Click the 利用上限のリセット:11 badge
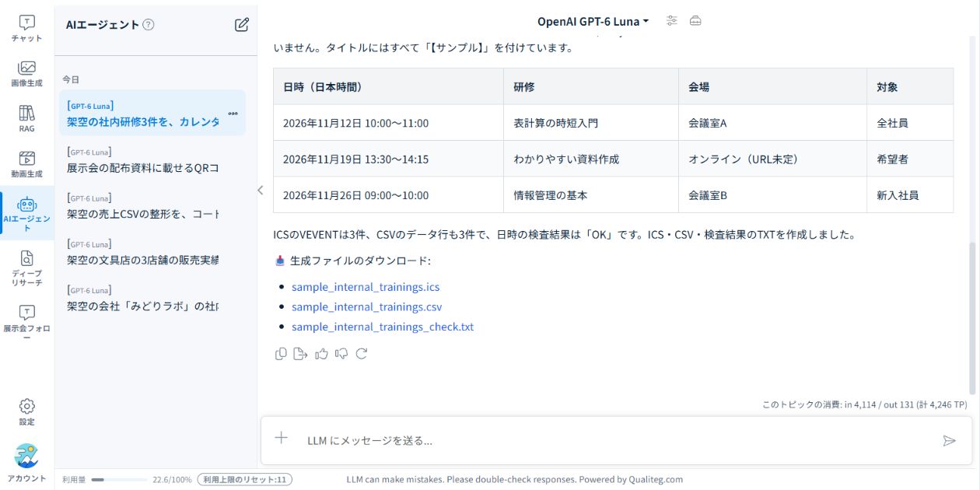980x490 pixels. [245, 479]
